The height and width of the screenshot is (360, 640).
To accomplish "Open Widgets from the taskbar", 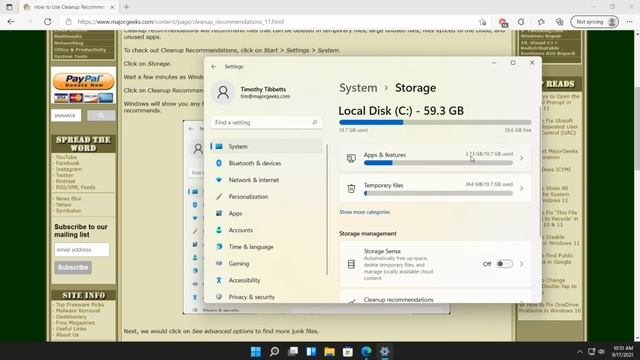I will coord(311,351).
